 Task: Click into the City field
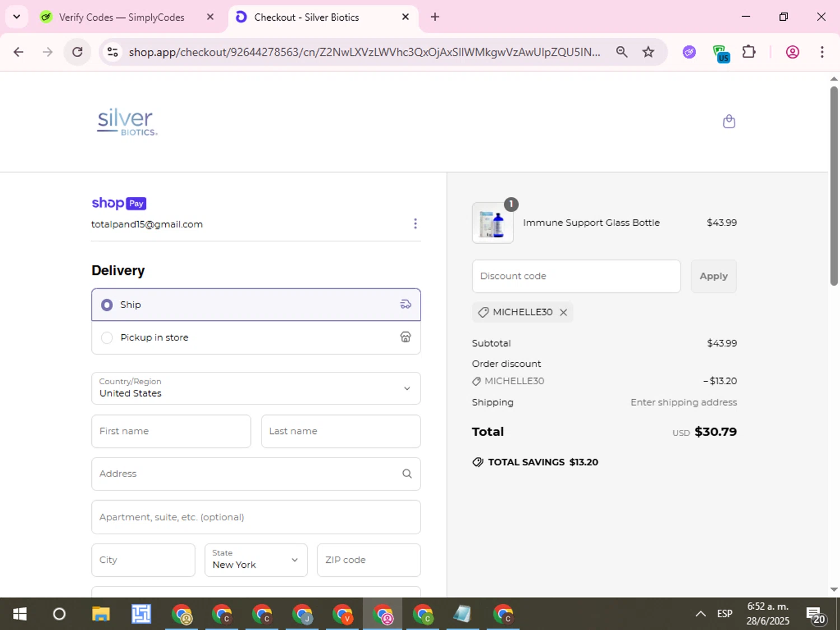pyautogui.click(x=143, y=560)
